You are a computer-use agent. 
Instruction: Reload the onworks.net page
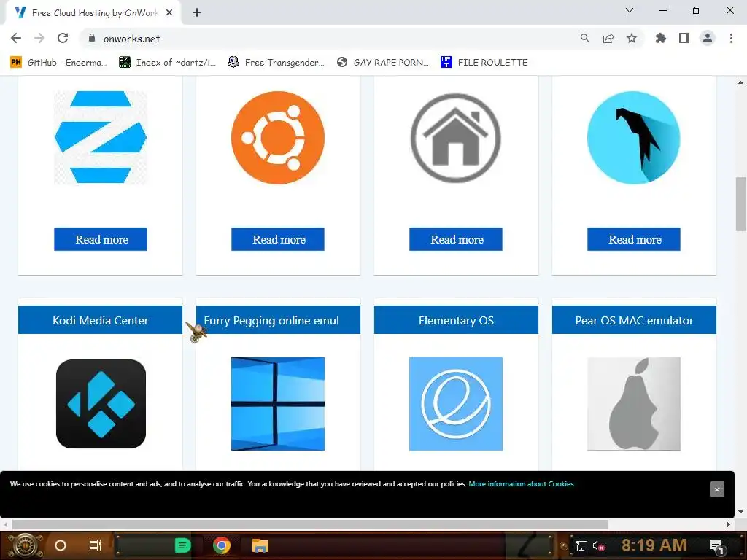tap(63, 38)
